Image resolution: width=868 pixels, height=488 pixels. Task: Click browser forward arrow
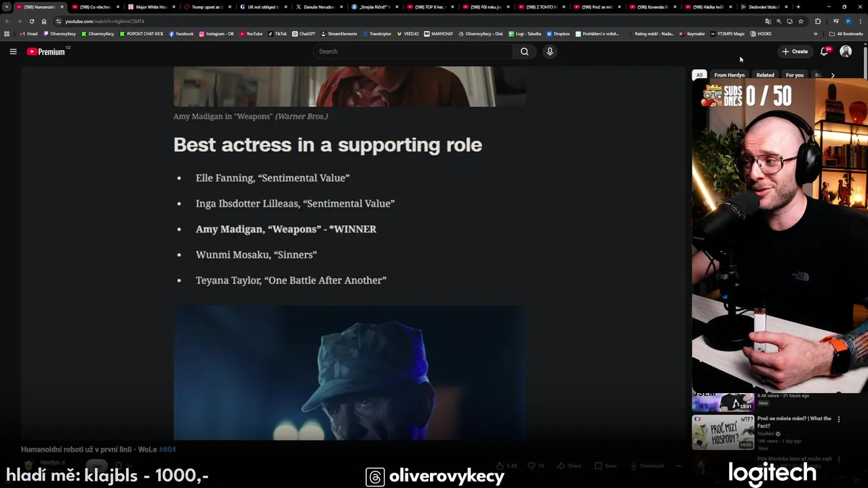(x=20, y=21)
